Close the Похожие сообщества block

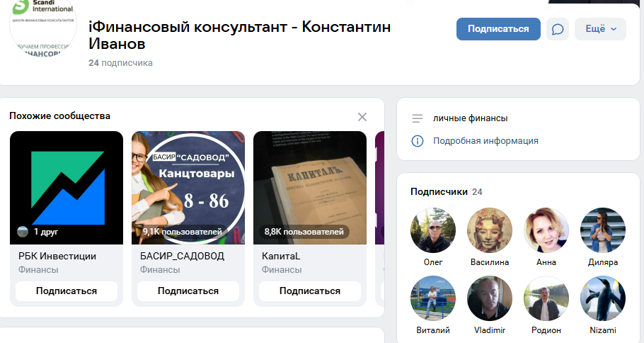(362, 117)
